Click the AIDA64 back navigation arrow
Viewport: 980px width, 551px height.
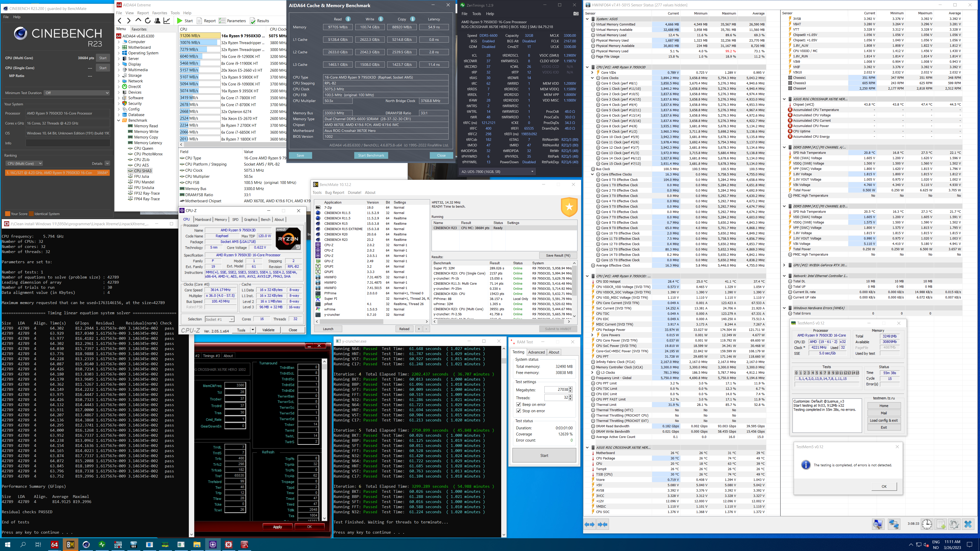120,21
